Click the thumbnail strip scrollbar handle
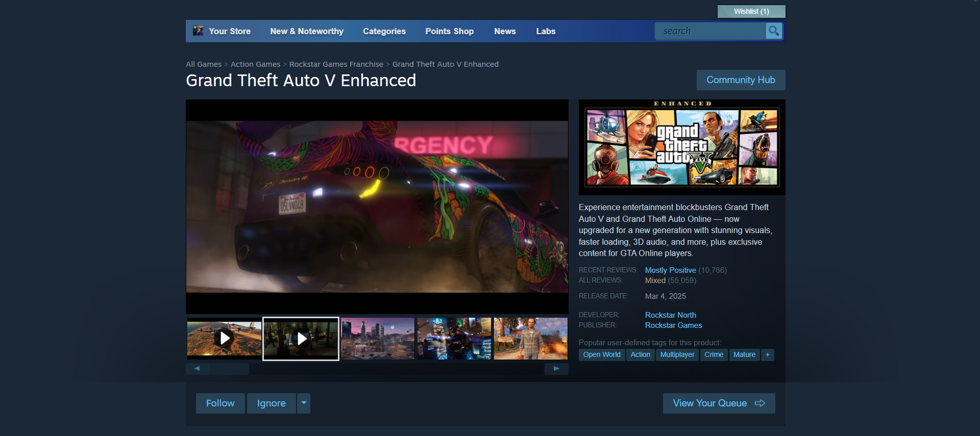Screen dimensions: 980x436 click(230, 369)
